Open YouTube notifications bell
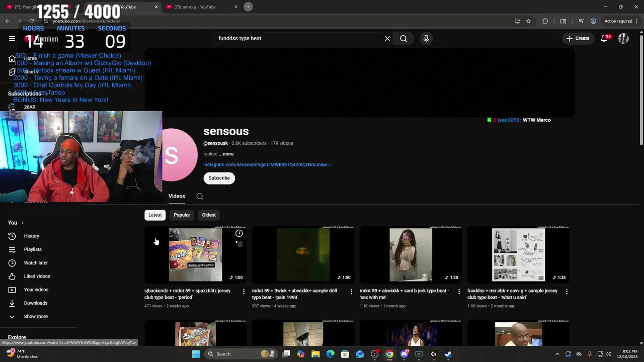 click(x=605, y=38)
